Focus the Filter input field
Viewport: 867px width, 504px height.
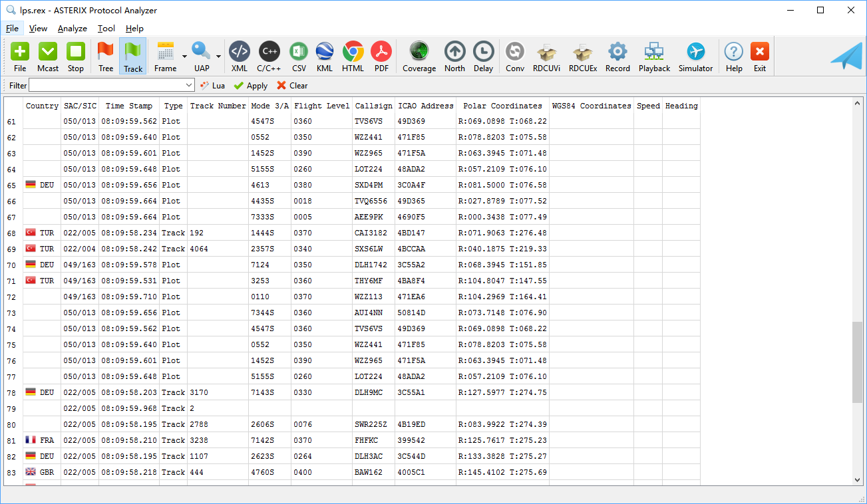(106, 85)
